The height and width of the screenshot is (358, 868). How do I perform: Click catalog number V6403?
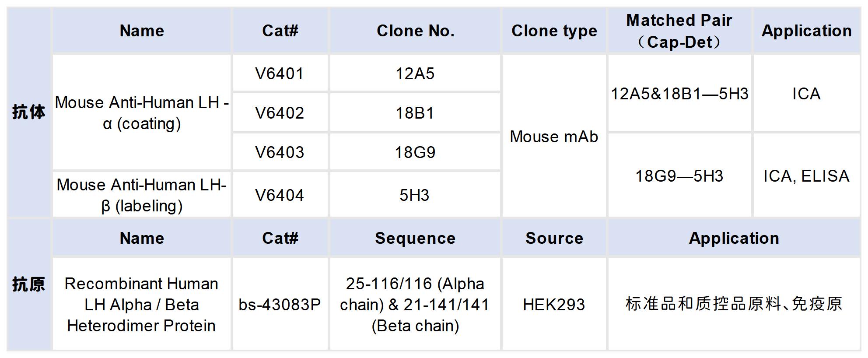coord(280,152)
